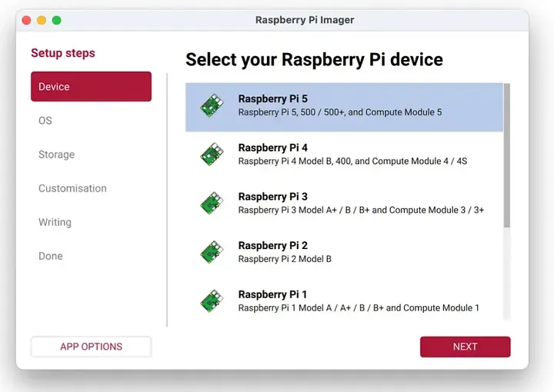Switch to the Customisation step
554x392 pixels.
click(x=72, y=188)
